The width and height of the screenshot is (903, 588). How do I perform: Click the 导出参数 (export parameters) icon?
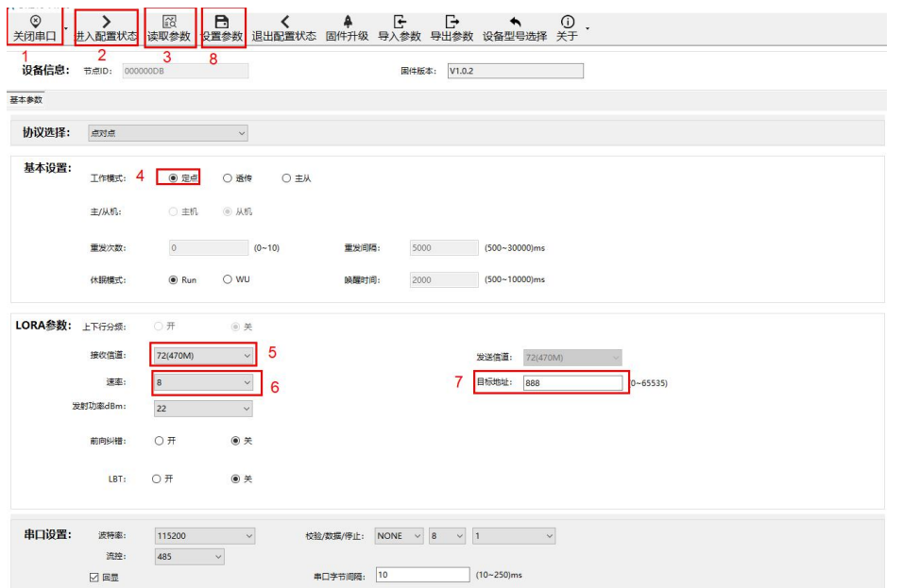[x=451, y=21]
